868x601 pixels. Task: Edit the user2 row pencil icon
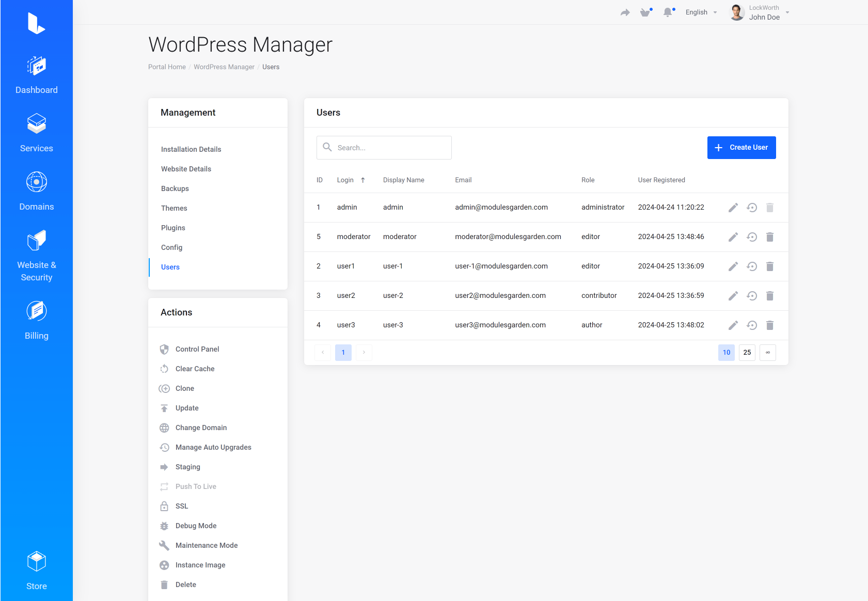(x=733, y=296)
